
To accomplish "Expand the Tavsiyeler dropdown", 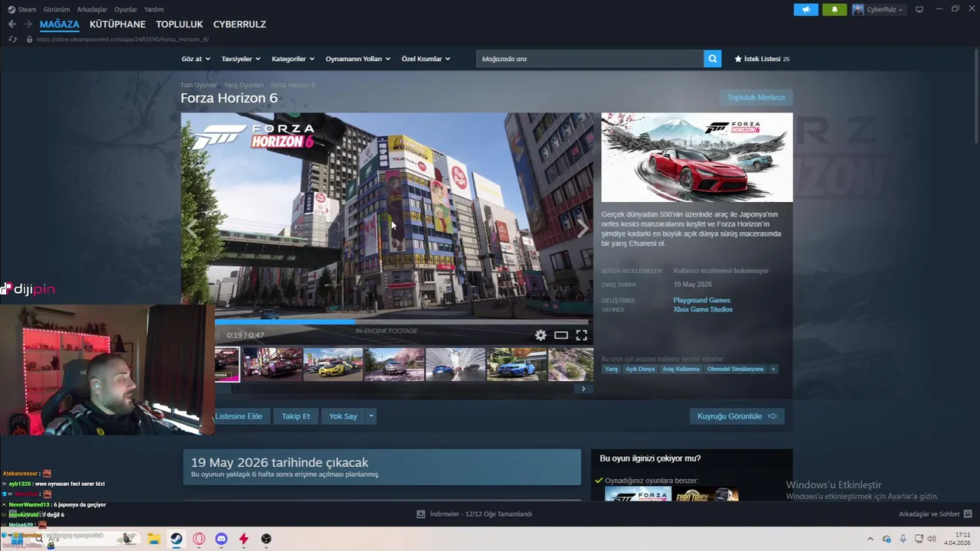I will pos(240,59).
